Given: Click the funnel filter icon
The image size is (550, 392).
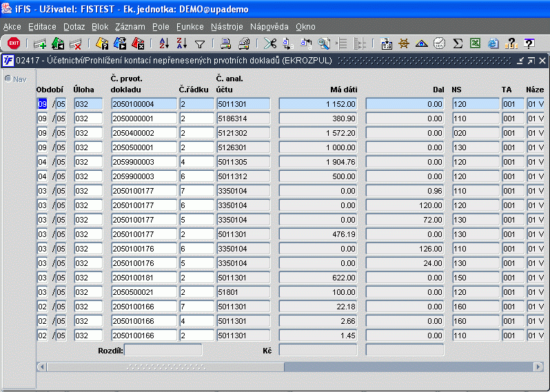Looking at the screenshot, I should click(199, 43).
